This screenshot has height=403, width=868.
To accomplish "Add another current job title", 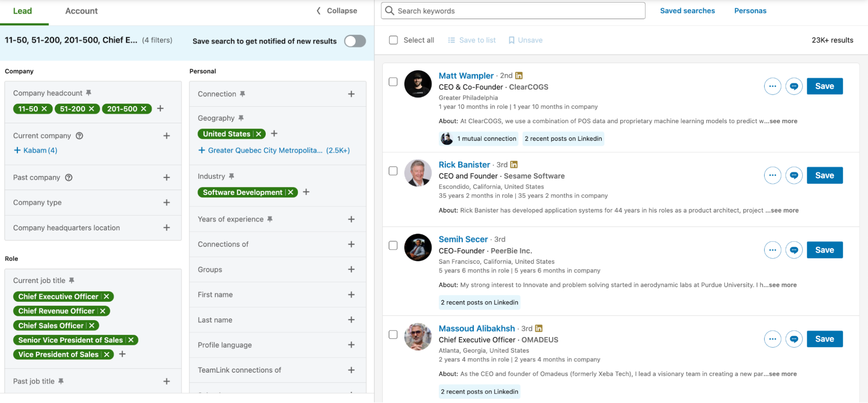I will 122,354.
